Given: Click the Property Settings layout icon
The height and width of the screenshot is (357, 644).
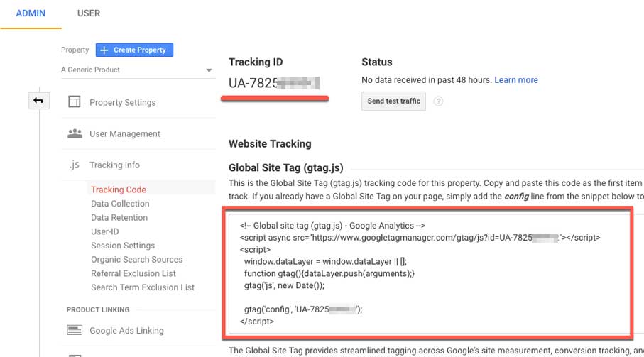Looking at the screenshot, I should click(74, 102).
